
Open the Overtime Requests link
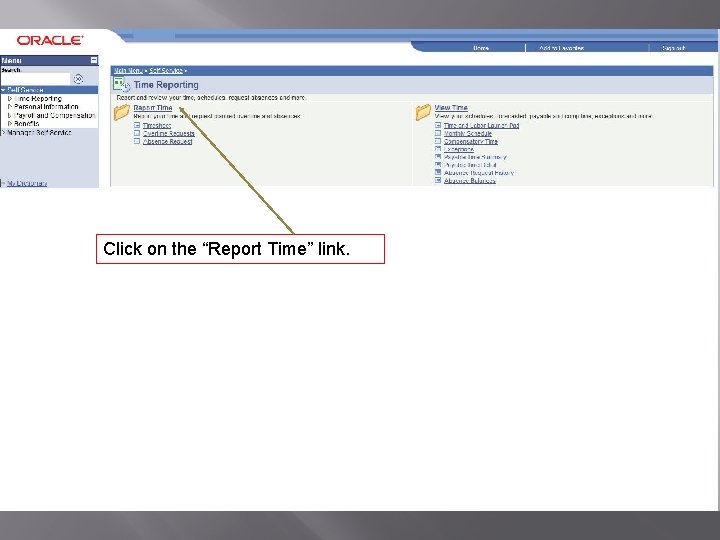169,134
